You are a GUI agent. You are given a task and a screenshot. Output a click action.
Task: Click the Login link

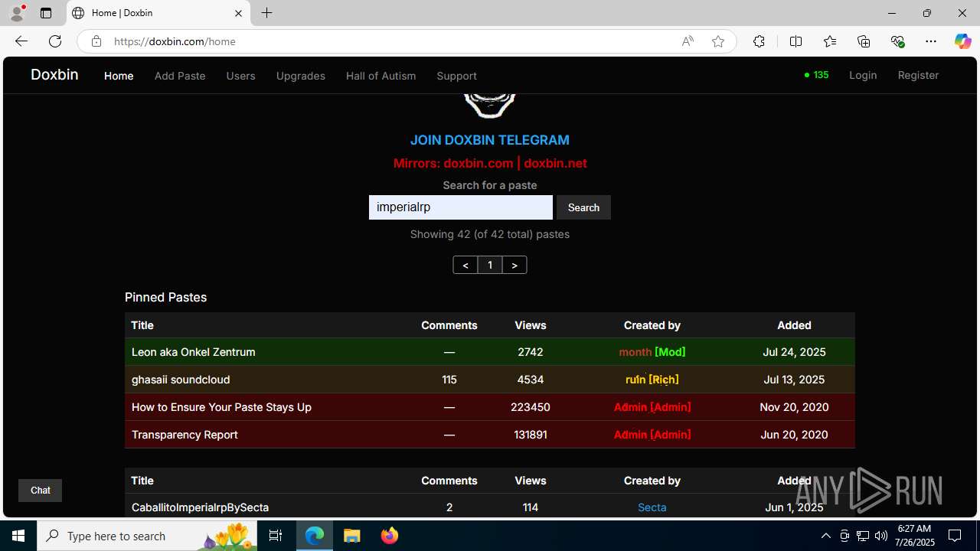pyautogui.click(x=863, y=75)
